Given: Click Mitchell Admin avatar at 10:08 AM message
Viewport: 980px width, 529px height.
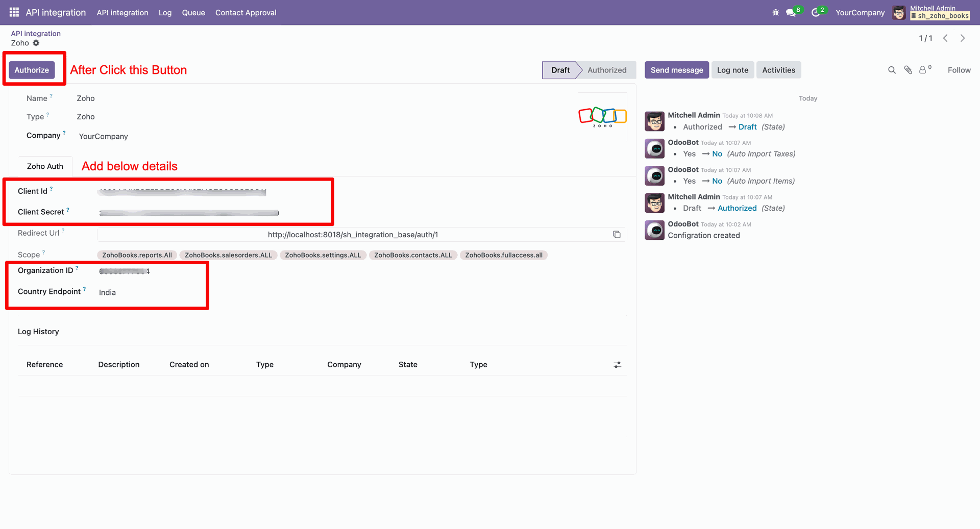Looking at the screenshot, I should coord(654,121).
